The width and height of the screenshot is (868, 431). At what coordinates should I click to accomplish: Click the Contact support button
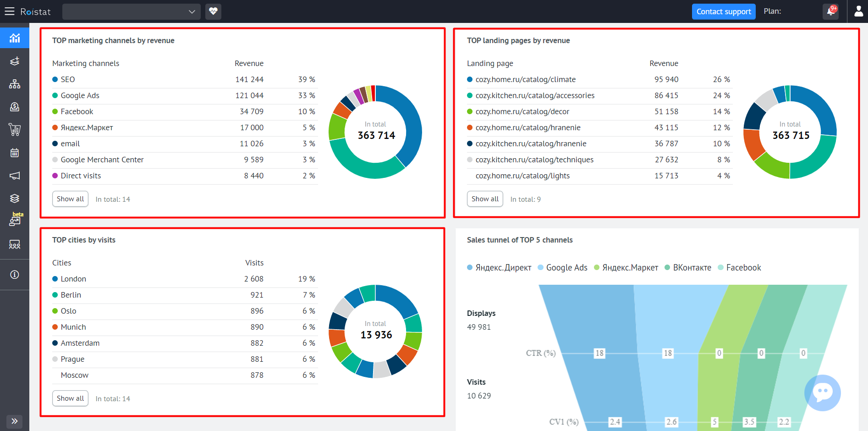[724, 11]
